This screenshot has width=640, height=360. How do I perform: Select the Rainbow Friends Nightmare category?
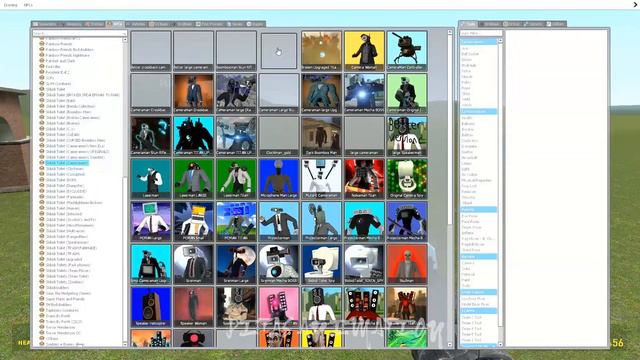67,55
